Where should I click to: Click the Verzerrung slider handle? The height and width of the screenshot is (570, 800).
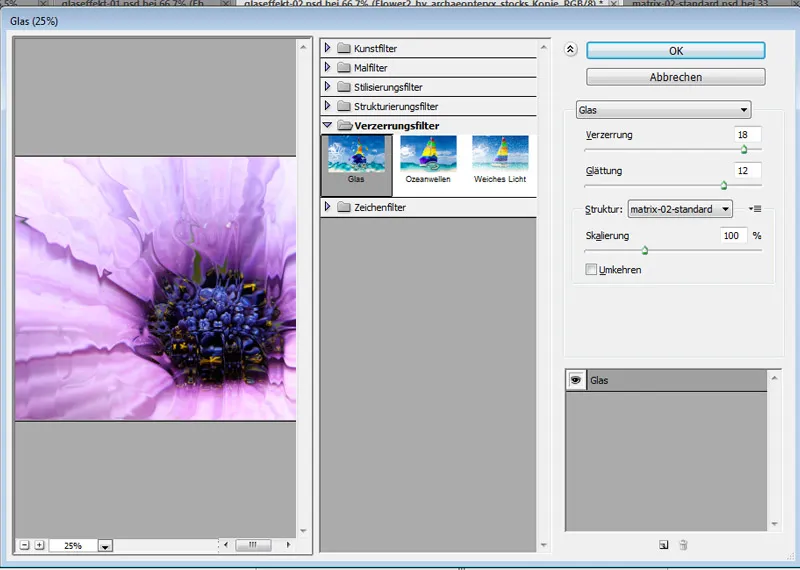(x=744, y=150)
